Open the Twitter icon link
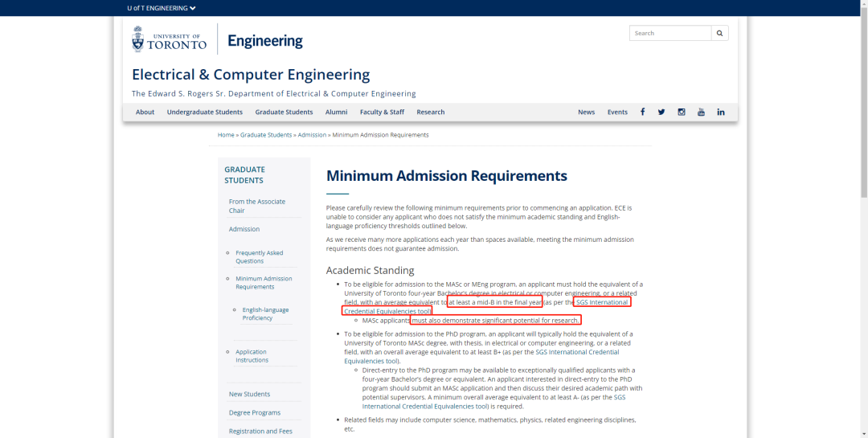This screenshot has width=868, height=438. pos(661,112)
